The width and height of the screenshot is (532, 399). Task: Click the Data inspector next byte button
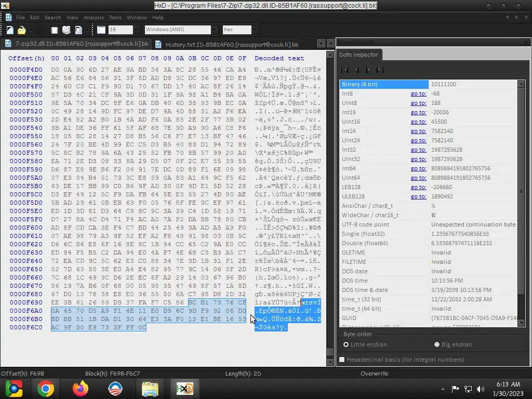(368, 70)
